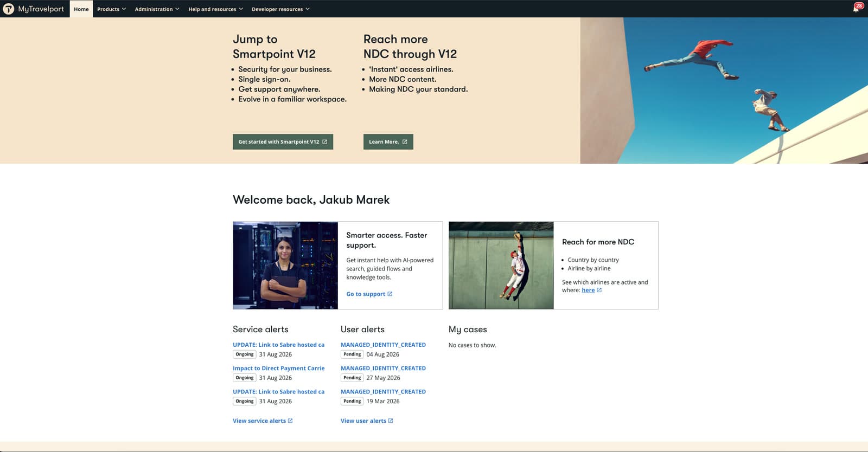Click 'Evolve in a familiar workspace.' bullet

[292, 100]
